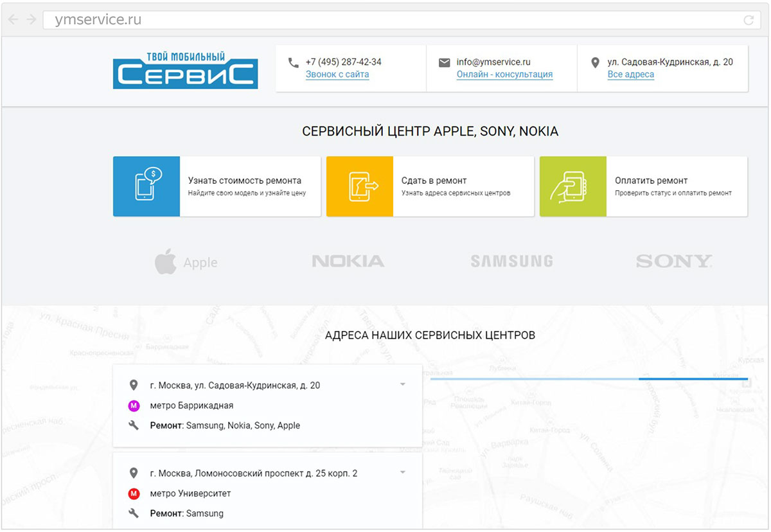771x532 pixels.
Task: Click Найдите свою модель и узнайте цену subtitle
Action: click(247, 193)
